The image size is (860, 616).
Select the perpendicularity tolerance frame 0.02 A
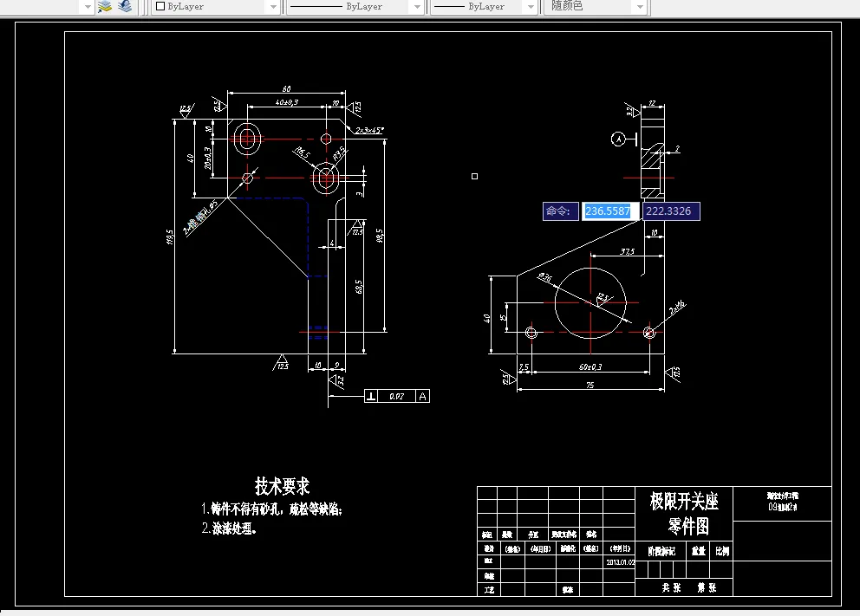coord(395,396)
